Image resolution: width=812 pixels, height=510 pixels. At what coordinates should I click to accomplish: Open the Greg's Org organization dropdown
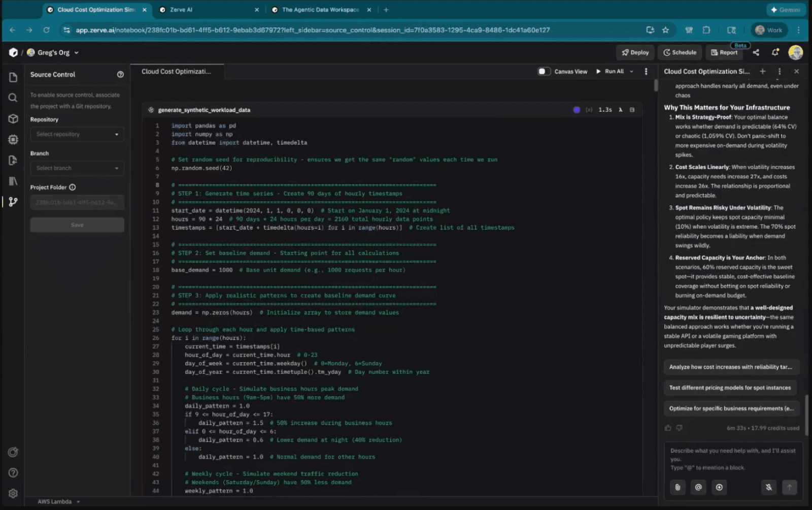(x=52, y=52)
